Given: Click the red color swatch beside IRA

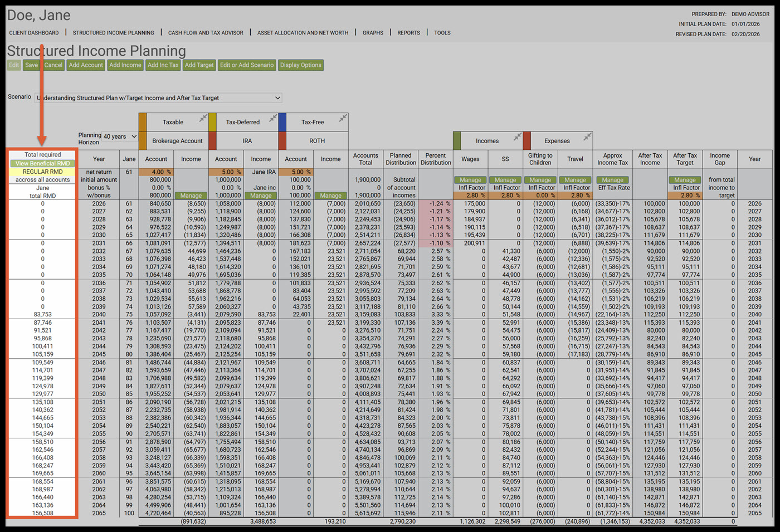Looking at the screenshot, I should click(x=212, y=141).
